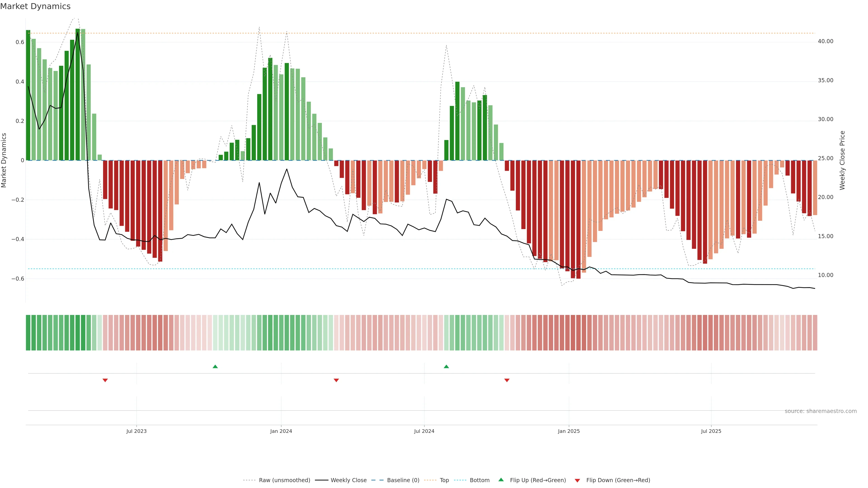The width and height of the screenshot is (868, 488).
Task: Click the Market Dynamics chart title
Action: 35,6
